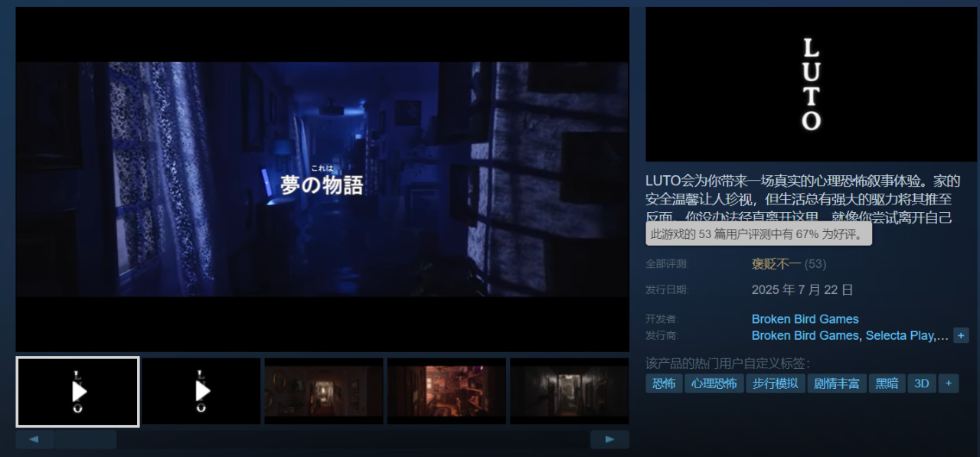Viewport: 980px width, 457px height.
Task: Open the orange-lit cluttered room screenshot thumbnail
Action: click(x=446, y=391)
